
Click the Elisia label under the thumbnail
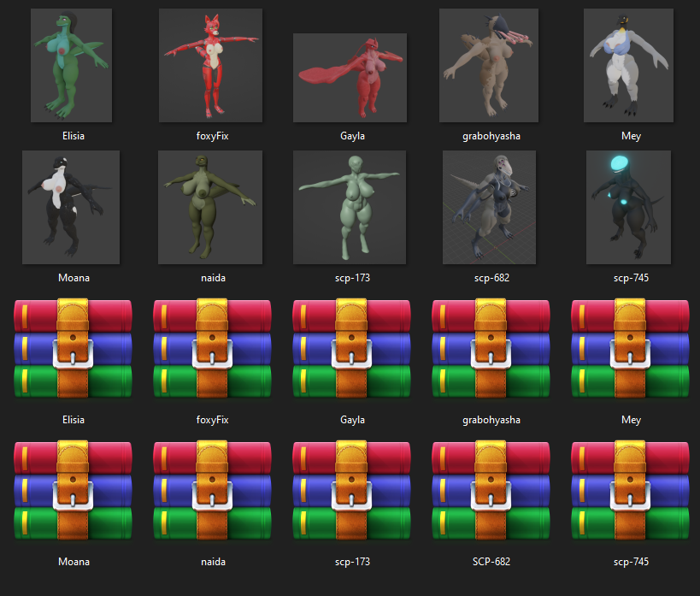(x=74, y=136)
